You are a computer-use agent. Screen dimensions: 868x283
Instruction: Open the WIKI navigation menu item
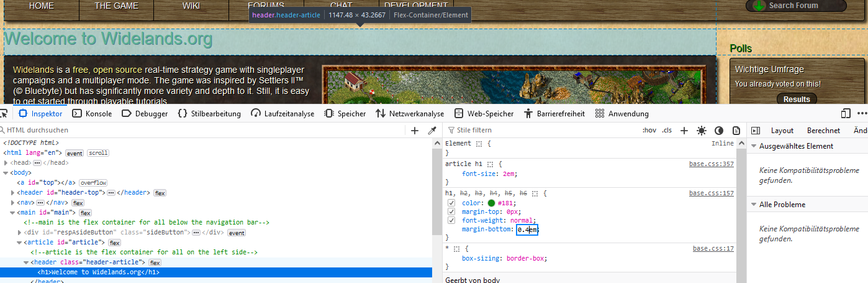(x=191, y=6)
